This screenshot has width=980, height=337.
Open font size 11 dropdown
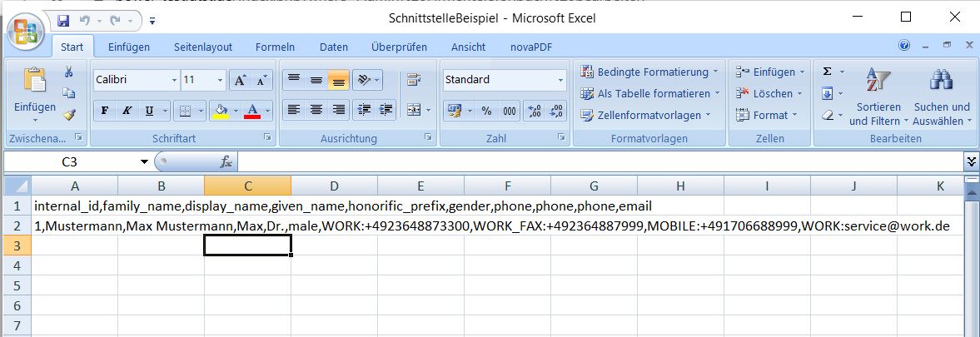tap(220, 80)
